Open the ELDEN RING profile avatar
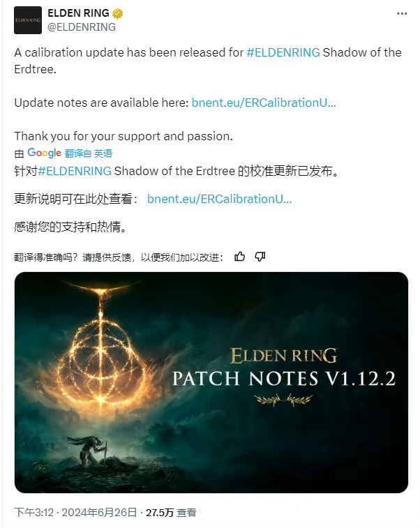The width and height of the screenshot is (420, 528). click(x=28, y=20)
